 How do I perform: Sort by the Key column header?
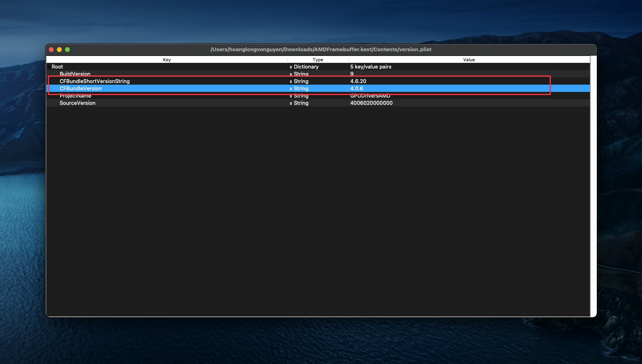click(167, 60)
